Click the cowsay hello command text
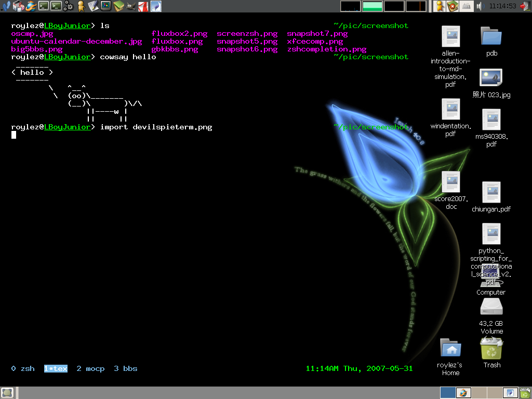This screenshot has width=532, height=399. point(128,57)
